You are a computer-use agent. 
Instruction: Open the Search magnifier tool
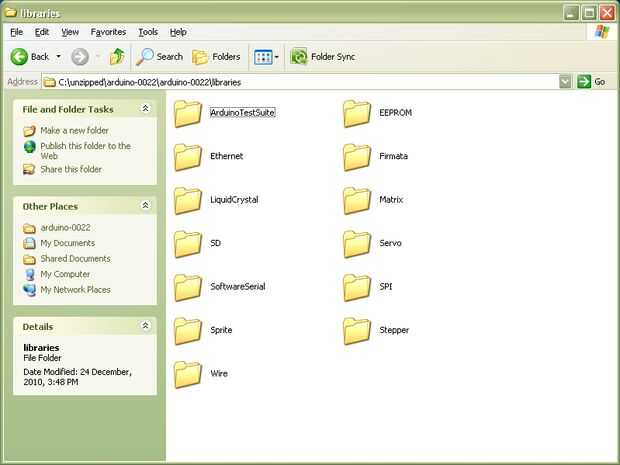tap(159, 57)
